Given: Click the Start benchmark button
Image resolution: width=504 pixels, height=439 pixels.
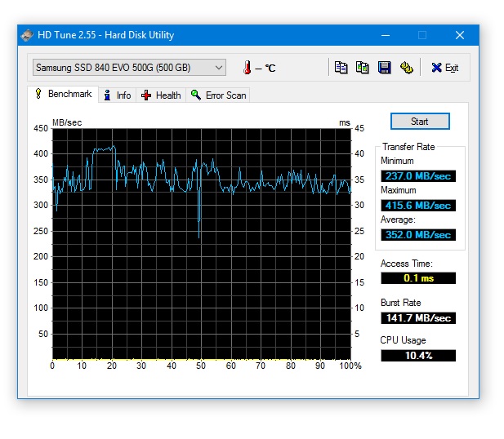Looking at the screenshot, I should [x=420, y=122].
